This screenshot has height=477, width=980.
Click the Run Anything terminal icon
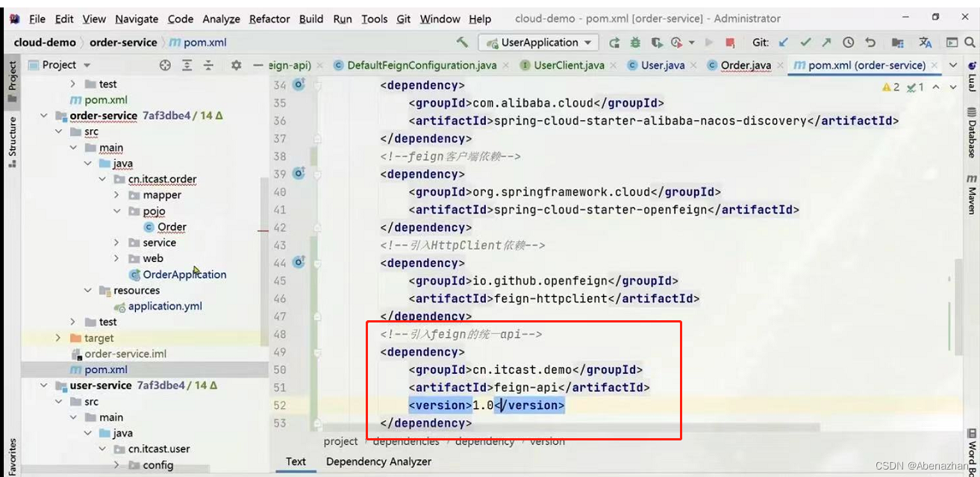(952, 43)
